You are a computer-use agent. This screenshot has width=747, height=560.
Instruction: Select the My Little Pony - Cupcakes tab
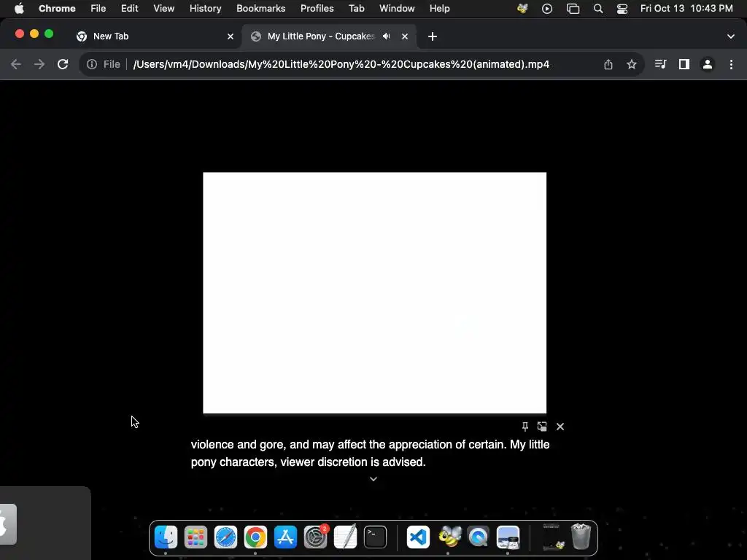click(320, 36)
